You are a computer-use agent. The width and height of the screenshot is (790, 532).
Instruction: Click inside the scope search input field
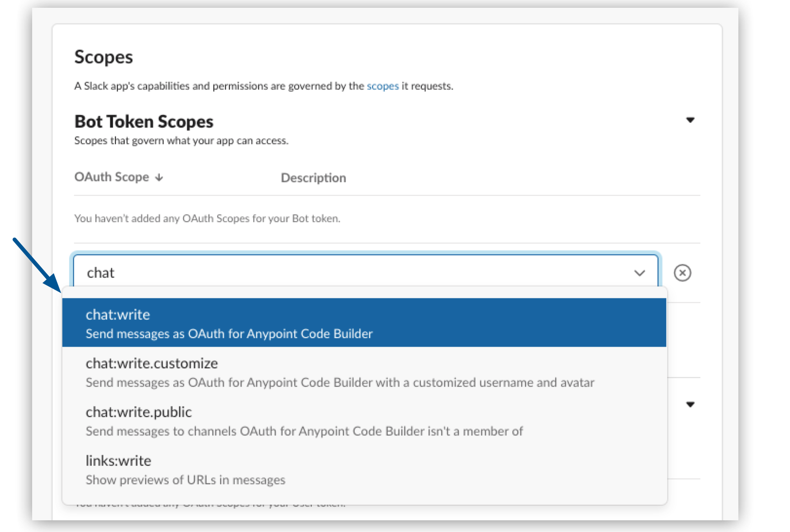click(x=292, y=273)
